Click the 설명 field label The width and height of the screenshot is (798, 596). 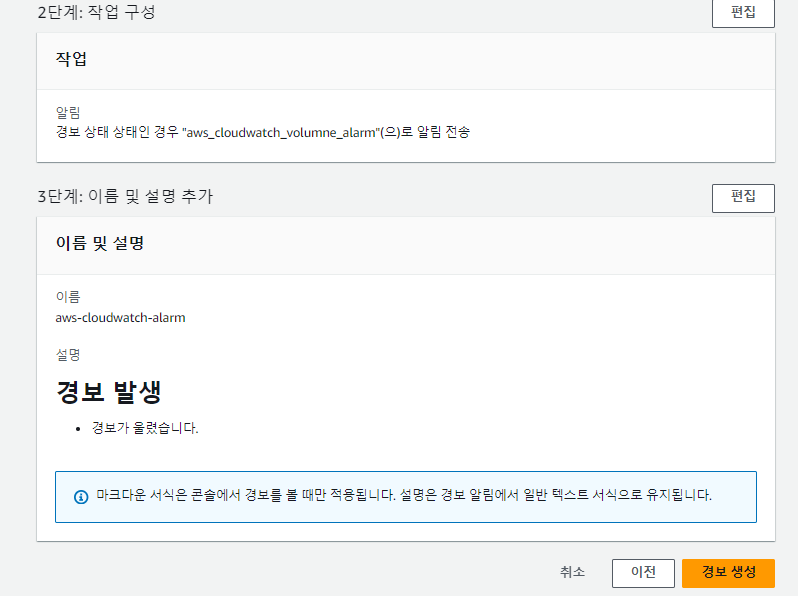tap(67, 355)
